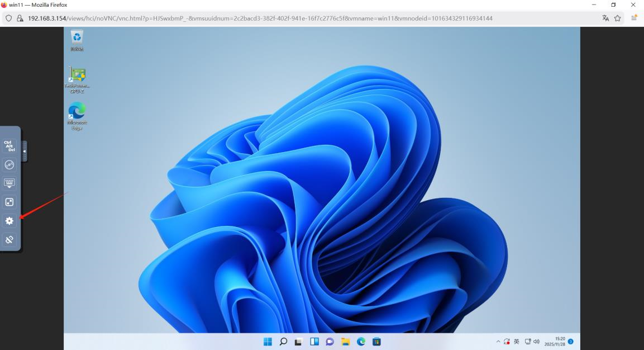Toggle fullscreen in noVNC control panel
Viewport: 644px width, 350px height.
pyautogui.click(x=9, y=202)
